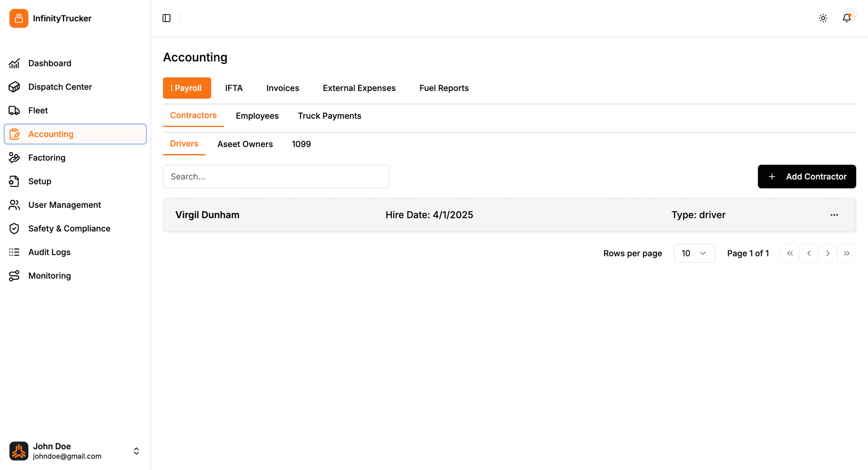Switch to the IFTA tab

coord(234,88)
